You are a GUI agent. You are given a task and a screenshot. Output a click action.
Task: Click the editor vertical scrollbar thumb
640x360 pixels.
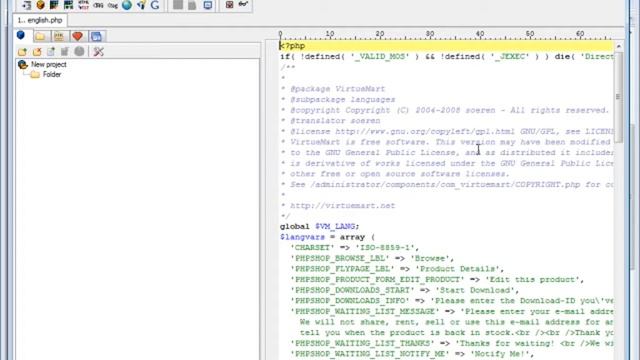coord(618,97)
